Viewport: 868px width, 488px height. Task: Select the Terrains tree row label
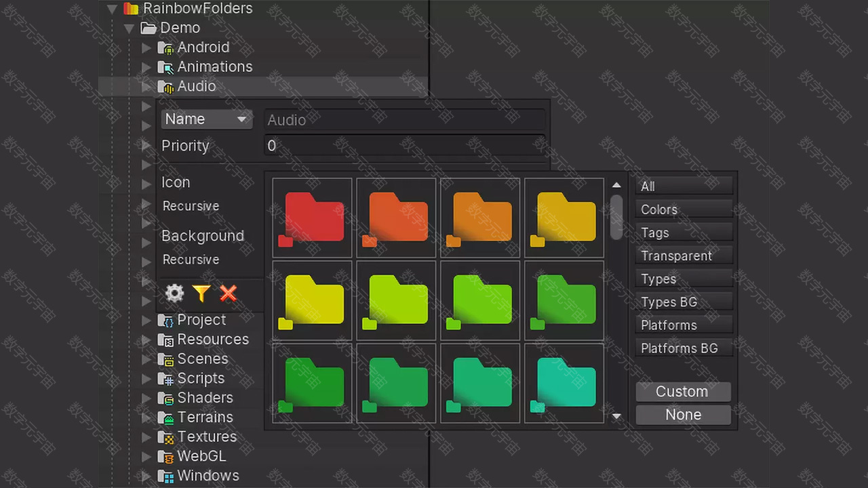click(205, 418)
